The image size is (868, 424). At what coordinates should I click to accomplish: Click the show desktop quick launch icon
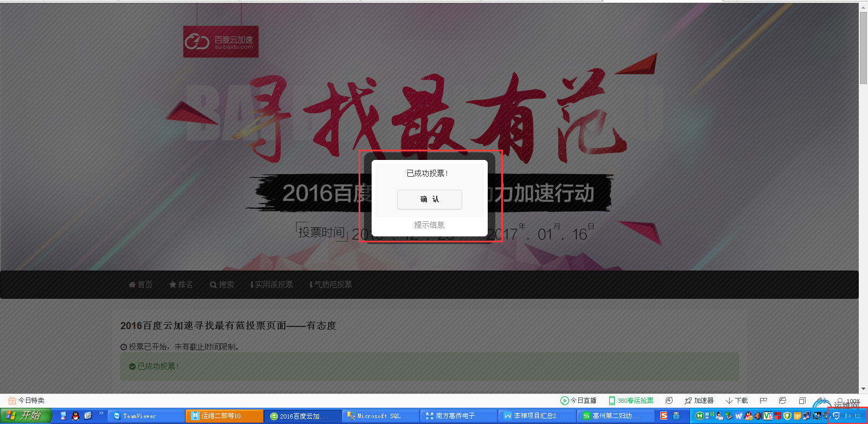point(63,416)
